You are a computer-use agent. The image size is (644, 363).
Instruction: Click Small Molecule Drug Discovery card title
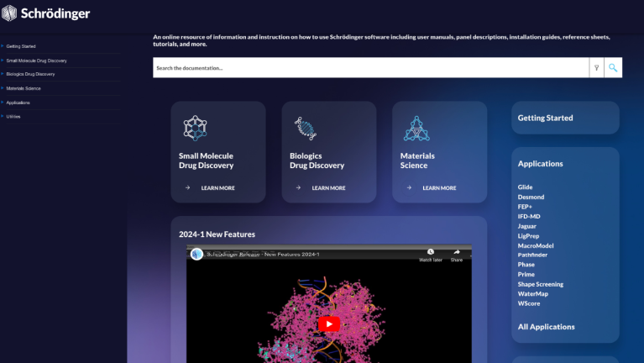pyautogui.click(x=207, y=160)
